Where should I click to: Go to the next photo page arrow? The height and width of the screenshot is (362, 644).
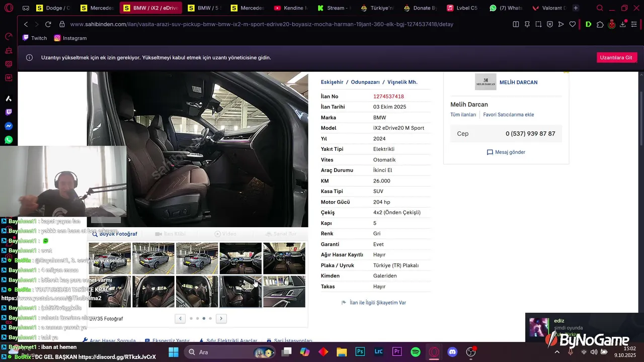[x=221, y=318]
